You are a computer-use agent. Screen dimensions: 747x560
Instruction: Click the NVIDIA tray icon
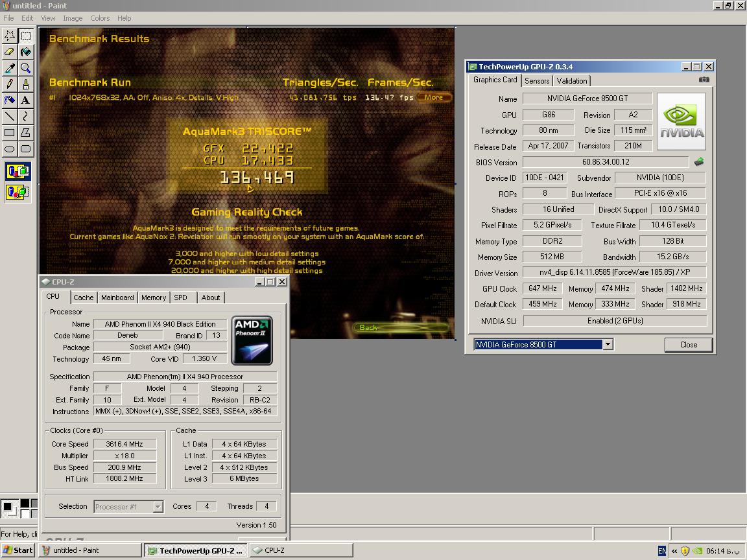tap(698, 551)
